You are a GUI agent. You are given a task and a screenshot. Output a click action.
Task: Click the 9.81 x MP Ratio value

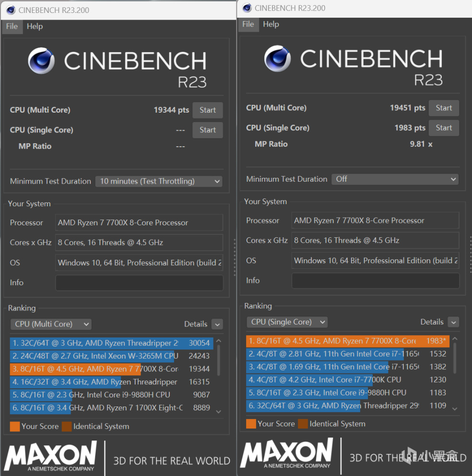click(421, 144)
